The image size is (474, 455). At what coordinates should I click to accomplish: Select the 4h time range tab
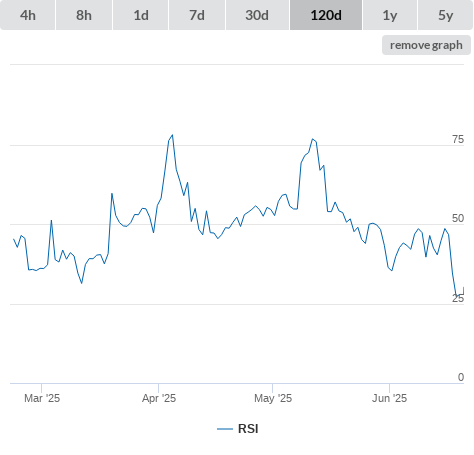coord(28,15)
